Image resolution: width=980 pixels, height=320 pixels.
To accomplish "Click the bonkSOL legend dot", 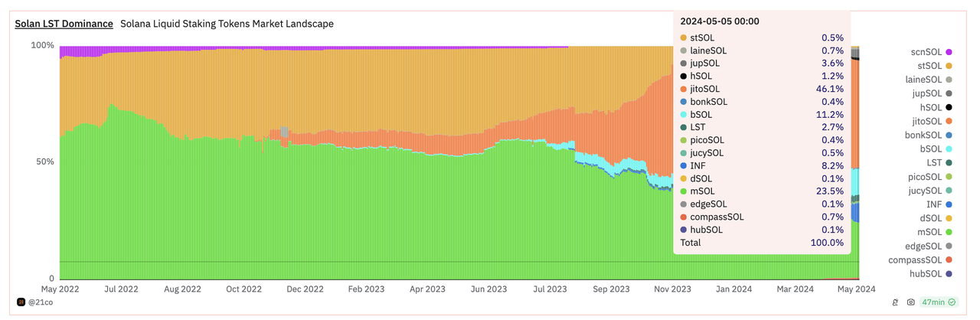I will point(949,135).
